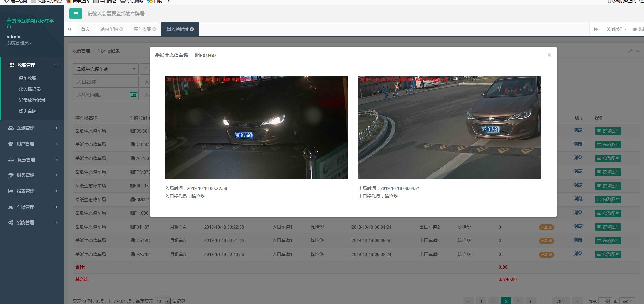
Task: Close the 场内车辆 tab using its x icon
Action: click(x=121, y=29)
